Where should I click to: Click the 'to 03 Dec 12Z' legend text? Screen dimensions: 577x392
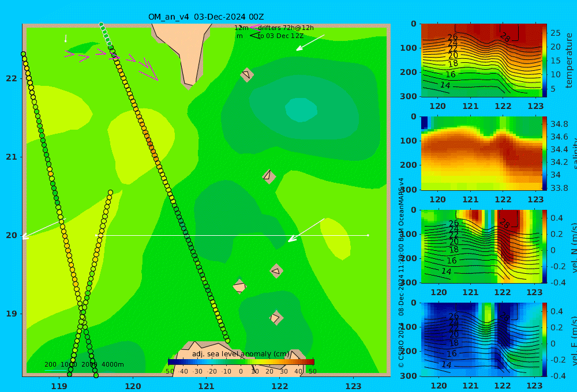pos(280,36)
